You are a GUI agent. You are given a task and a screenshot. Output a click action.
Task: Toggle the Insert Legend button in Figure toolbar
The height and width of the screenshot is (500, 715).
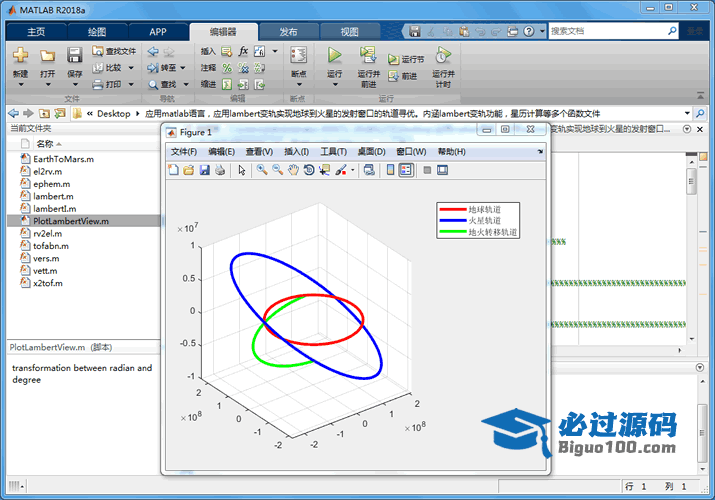click(405, 170)
